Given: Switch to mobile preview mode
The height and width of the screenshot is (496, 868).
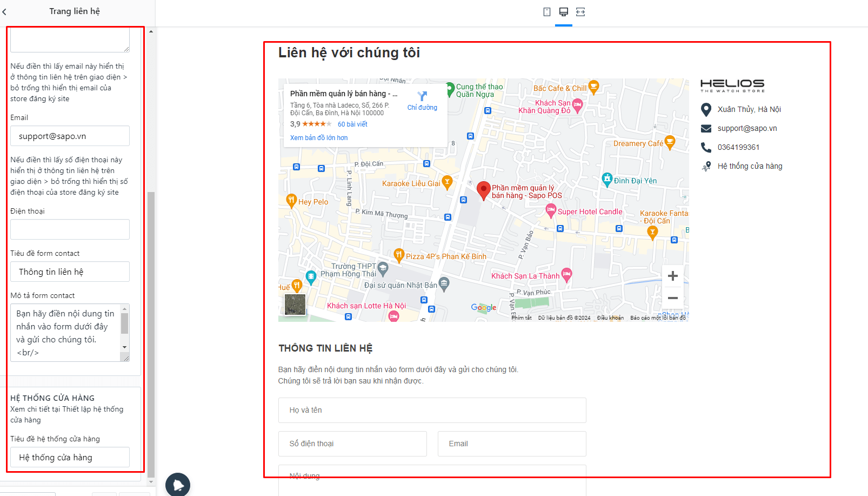Looking at the screenshot, I should tap(547, 12).
